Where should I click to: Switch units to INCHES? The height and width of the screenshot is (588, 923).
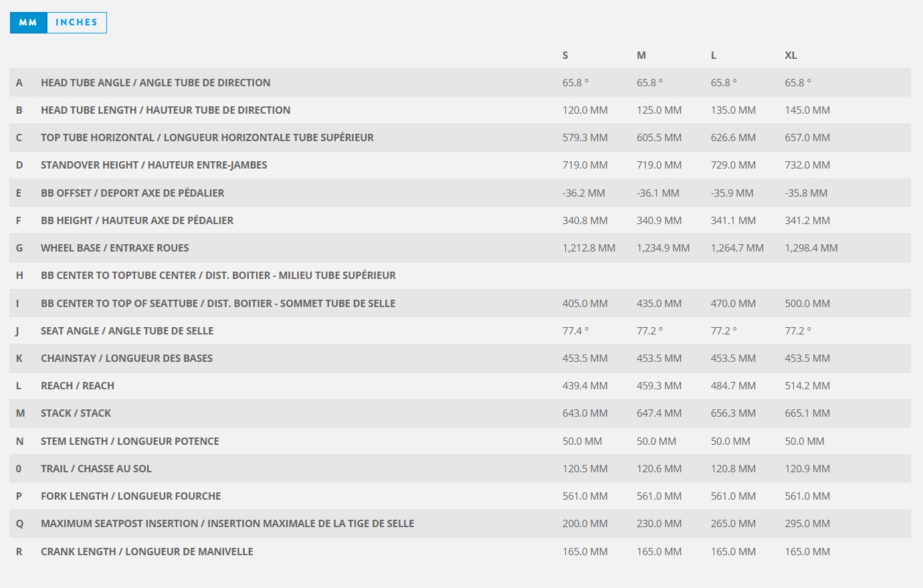[76, 23]
